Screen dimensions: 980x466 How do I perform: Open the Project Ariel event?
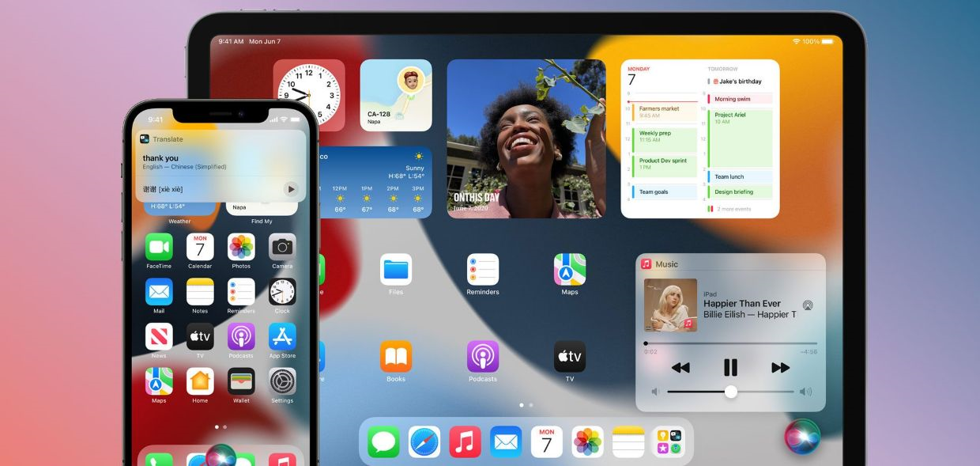[740, 138]
